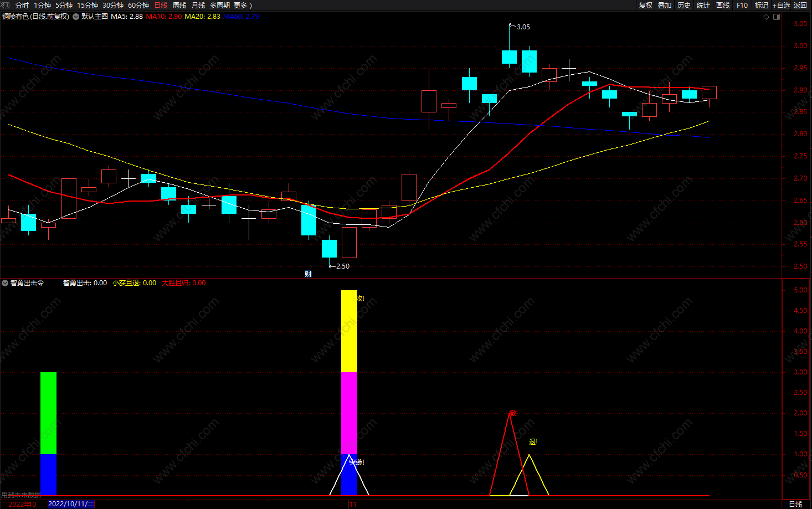Click the 复权 button
The width and height of the screenshot is (812, 509).
coord(646,5)
